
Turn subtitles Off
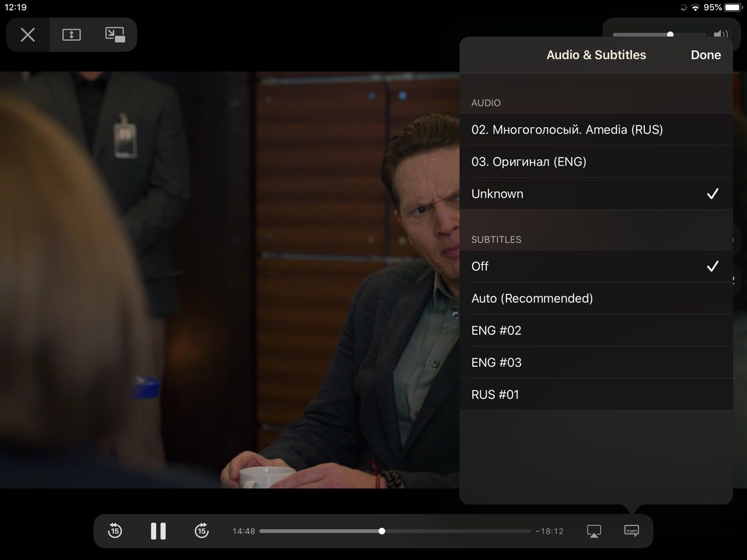596,266
